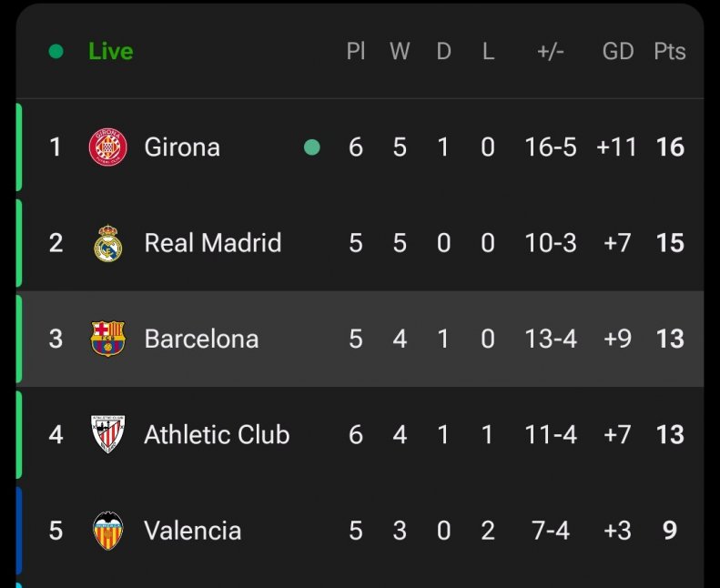Select the Live standings label
720x588 pixels.
click(x=111, y=51)
